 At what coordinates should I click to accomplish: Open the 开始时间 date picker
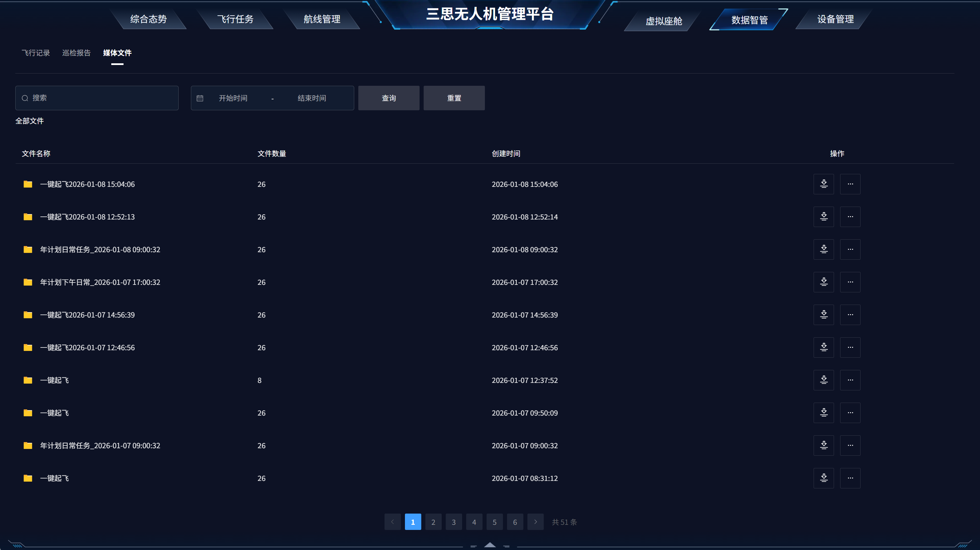[x=233, y=98]
